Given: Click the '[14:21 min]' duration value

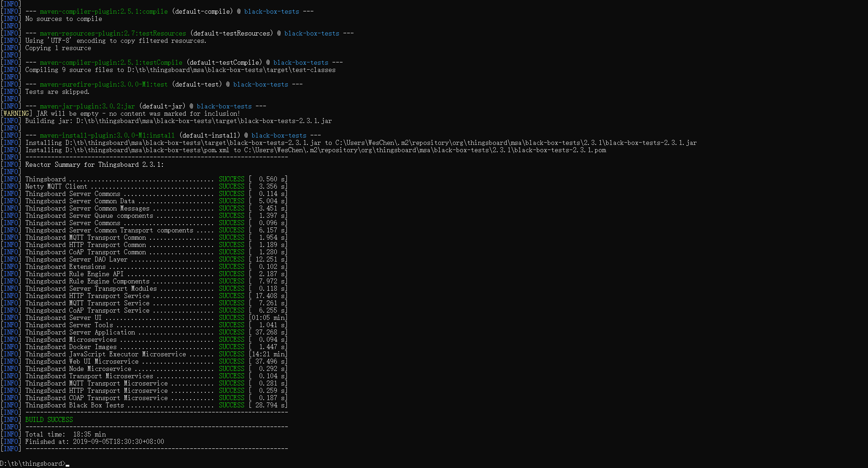Looking at the screenshot, I should click(x=268, y=354).
